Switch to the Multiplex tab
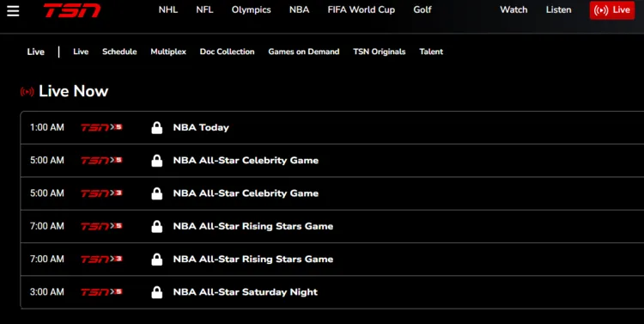Viewport: 644px width, 324px height. click(168, 52)
